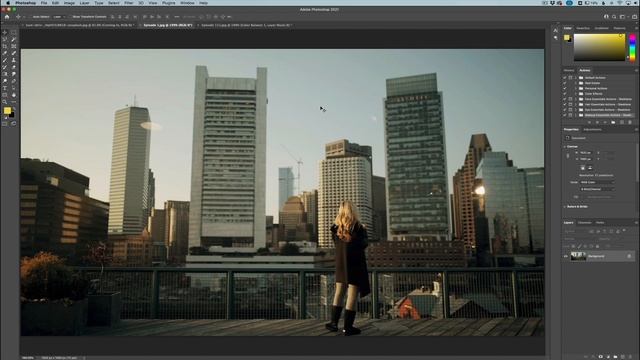This screenshot has width=640, height=360.
Task: Select the Gradient tool
Action: (x=5, y=74)
